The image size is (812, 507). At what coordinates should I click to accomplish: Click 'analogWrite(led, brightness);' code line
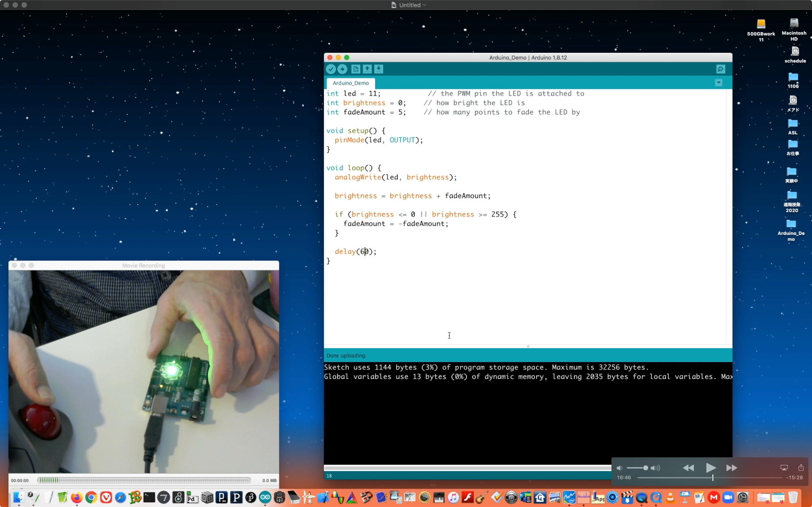[x=396, y=177]
